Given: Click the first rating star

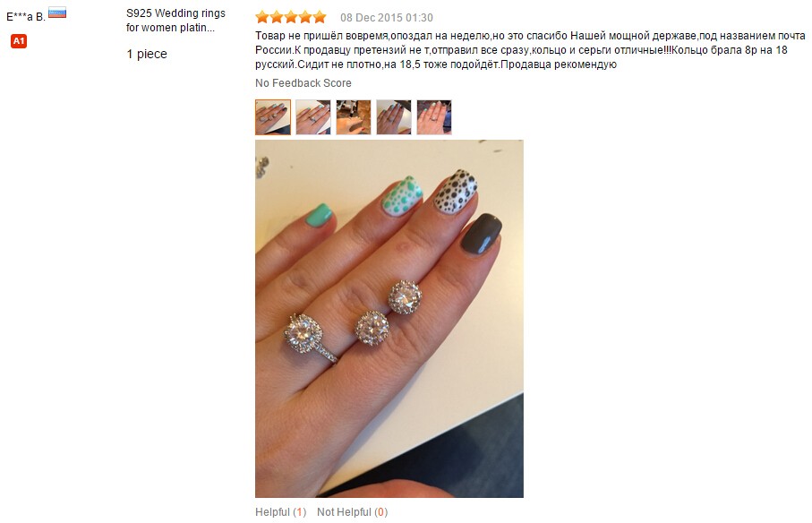Looking at the screenshot, I should point(262,18).
